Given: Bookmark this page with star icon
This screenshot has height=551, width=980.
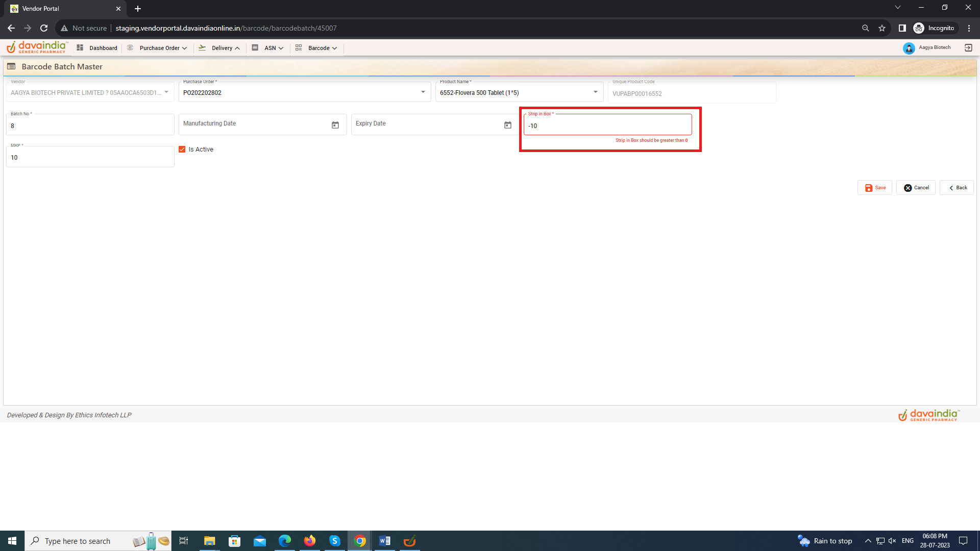Looking at the screenshot, I should (x=882, y=28).
